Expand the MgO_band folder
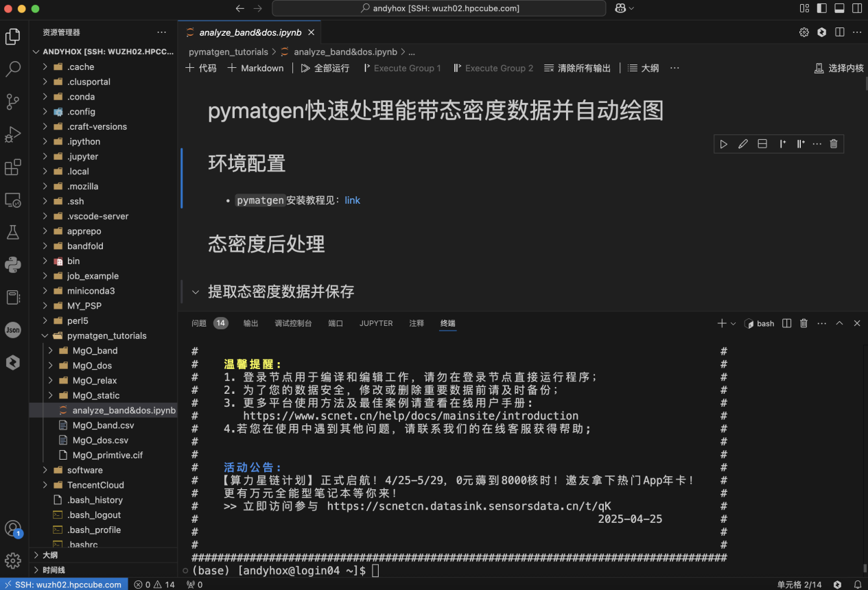The image size is (868, 590). pyautogui.click(x=49, y=350)
